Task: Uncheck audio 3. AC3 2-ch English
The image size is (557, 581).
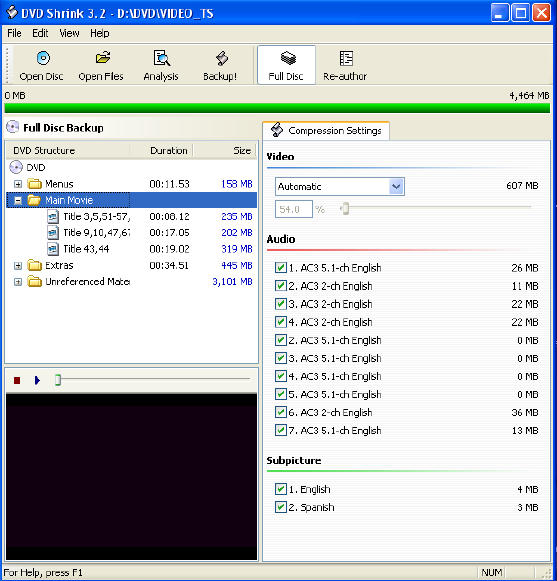Action: (281, 304)
